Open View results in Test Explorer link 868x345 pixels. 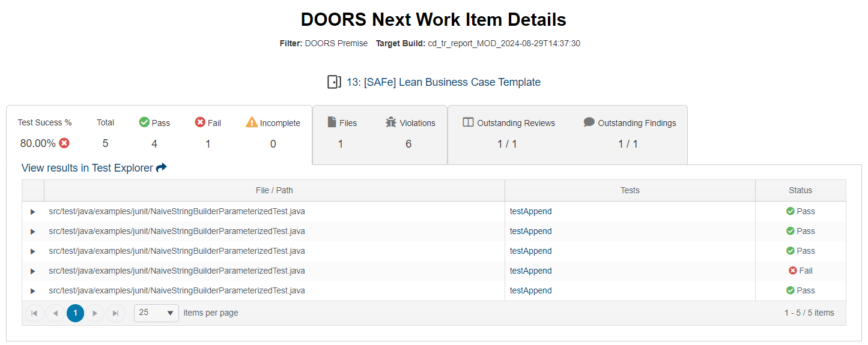click(x=87, y=168)
